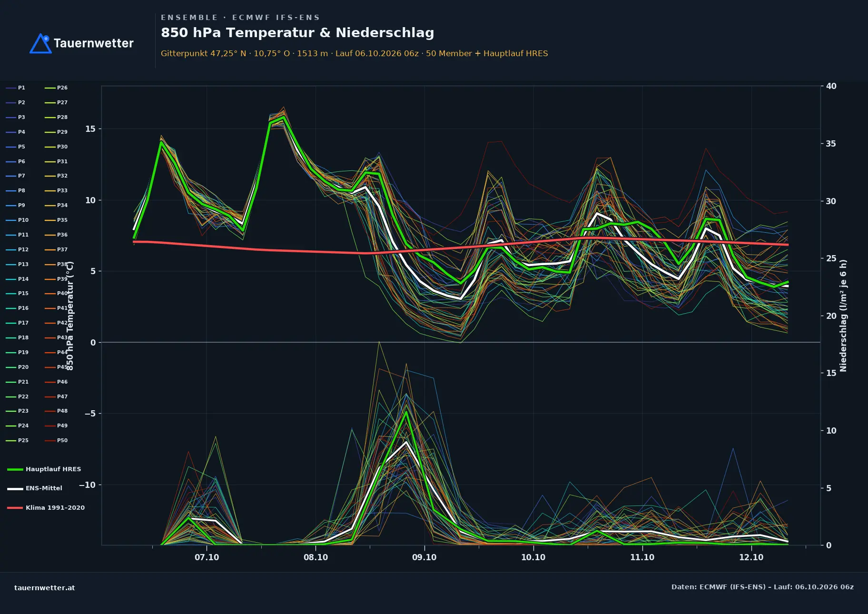Click the 25 tick on the Niederschlag axis
This screenshot has width=868, height=614.
pos(831,258)
